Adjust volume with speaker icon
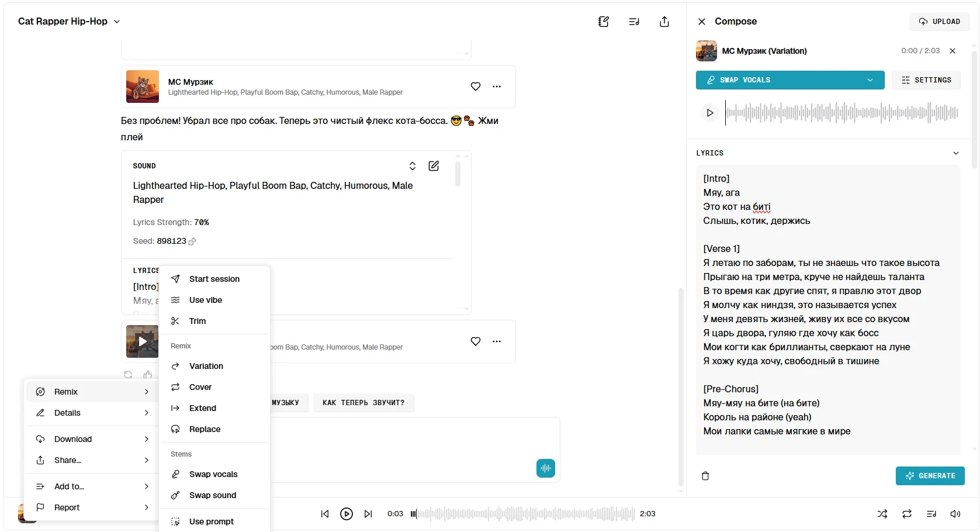This screenshot has height=532, width=980. [x=955, y=514]
